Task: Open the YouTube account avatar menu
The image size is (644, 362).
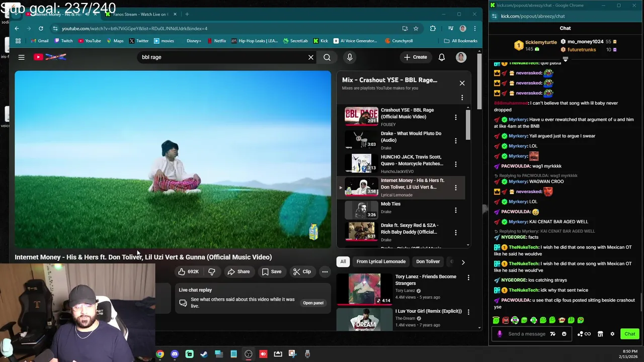Action: point(461,57)
